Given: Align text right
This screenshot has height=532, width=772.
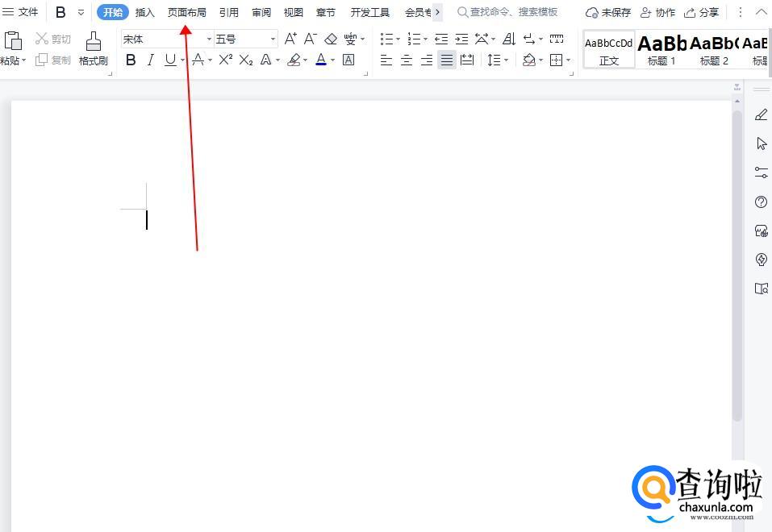Looking at the screenshot, I should [427, 60].
